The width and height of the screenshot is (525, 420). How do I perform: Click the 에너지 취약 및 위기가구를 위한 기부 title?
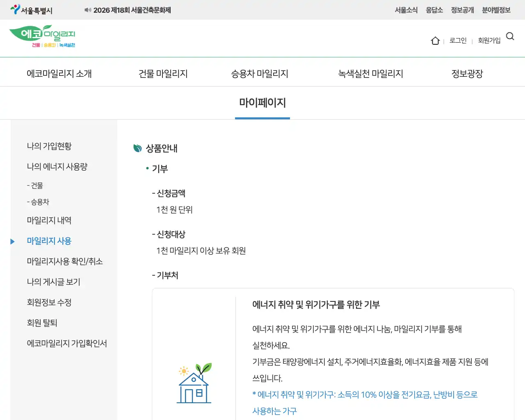pyautogui.click(x=316, y=304)
